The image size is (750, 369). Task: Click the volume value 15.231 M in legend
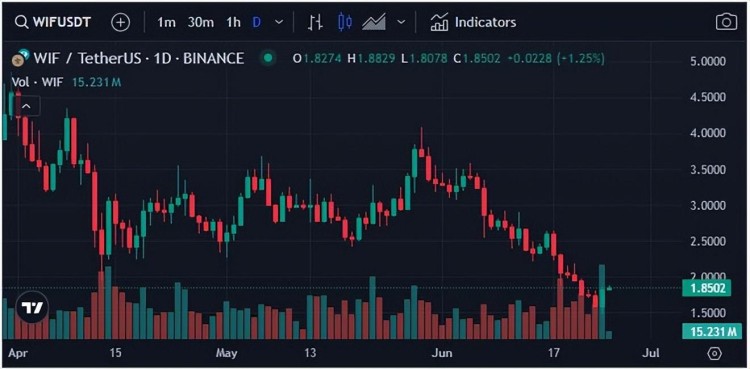97,82
